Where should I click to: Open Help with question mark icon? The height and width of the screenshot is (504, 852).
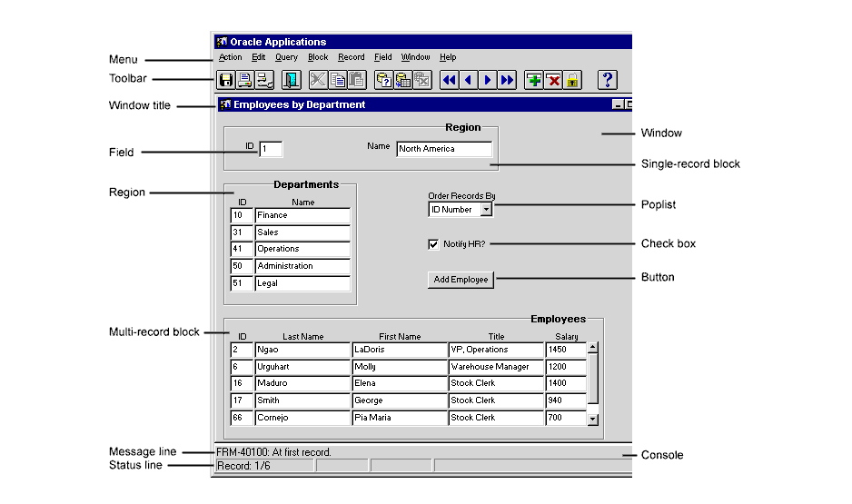coord(608,80)
